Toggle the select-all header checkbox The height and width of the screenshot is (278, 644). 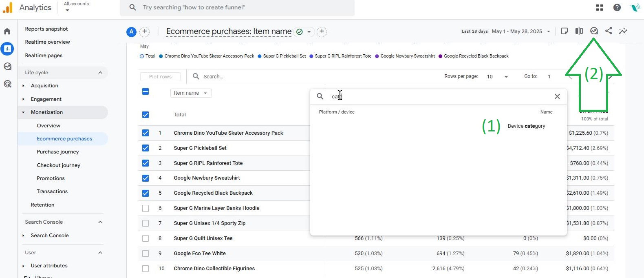[146, 91]
